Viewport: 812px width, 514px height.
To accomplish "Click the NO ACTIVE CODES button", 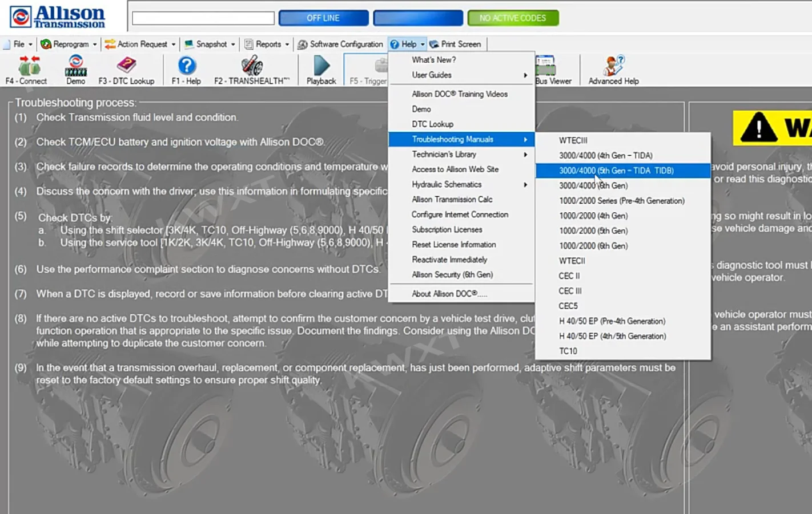I will 513,18.
